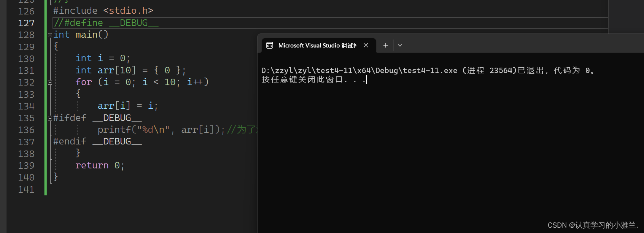Close the Microsoft Visual Studio debug console tab
644x233 pixels.
pyautogui.click(x=366, y=45)
